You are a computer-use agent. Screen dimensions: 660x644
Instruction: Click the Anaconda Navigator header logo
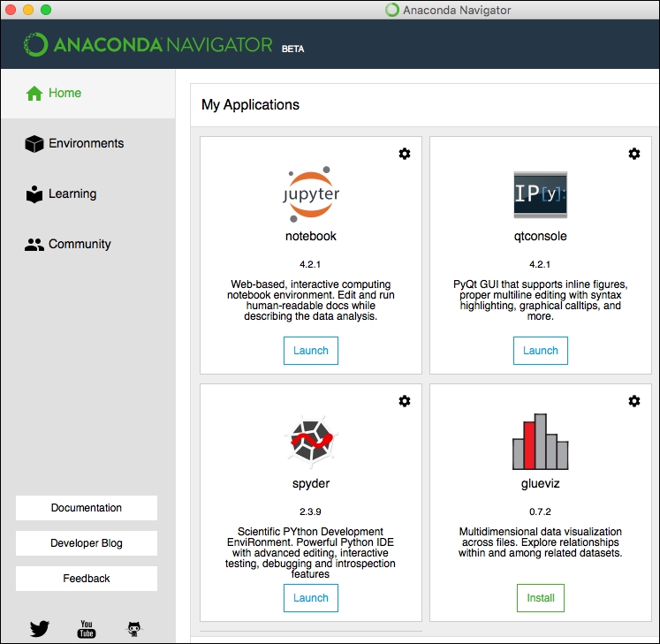(148, 45)
